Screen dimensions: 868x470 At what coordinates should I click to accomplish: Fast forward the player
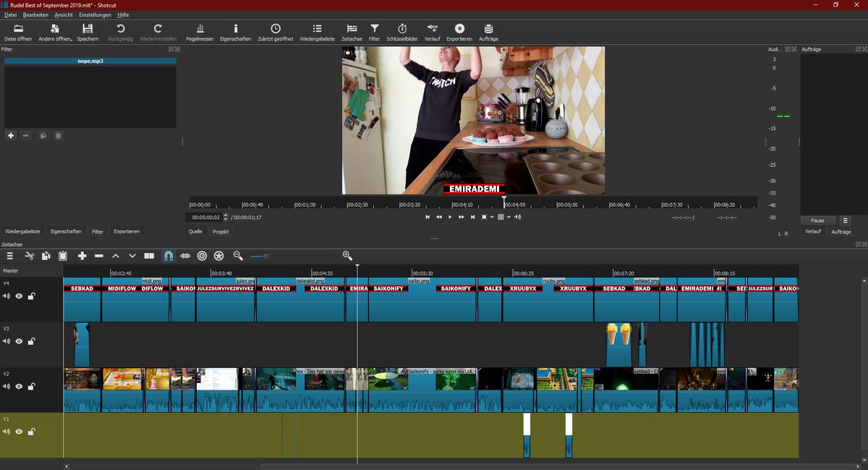[x=461, y=217]
